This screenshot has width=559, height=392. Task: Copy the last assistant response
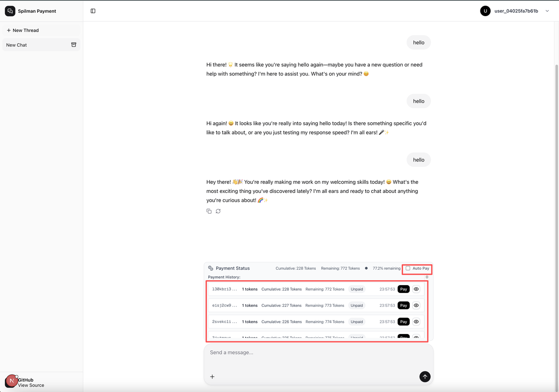pos(209,211)
